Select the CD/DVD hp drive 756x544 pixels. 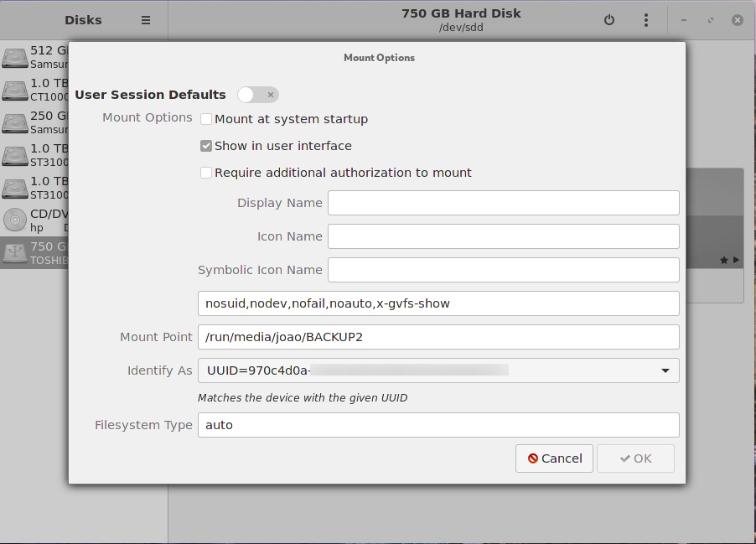(x=34, y=220)
